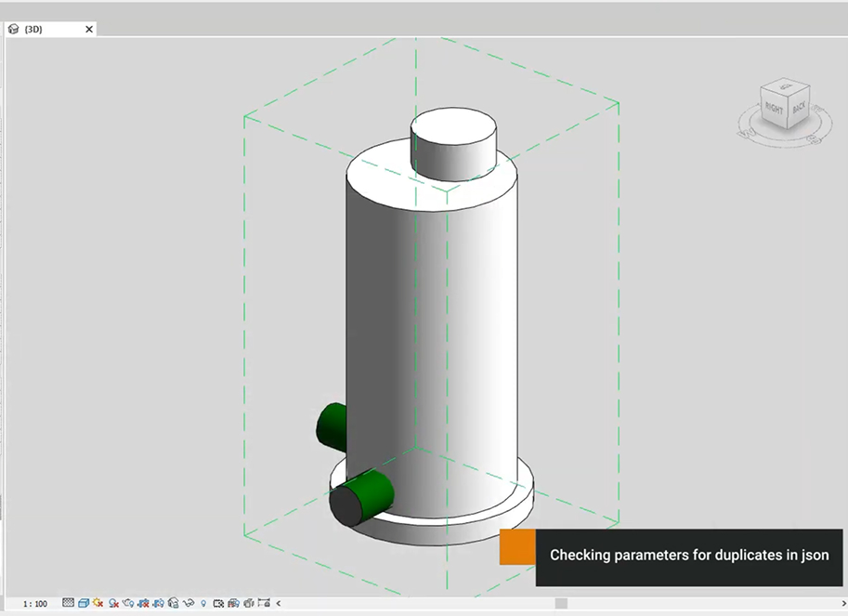848x616 pixels.
Task: Click the Reveal Constraints icon
Action: 264,603
